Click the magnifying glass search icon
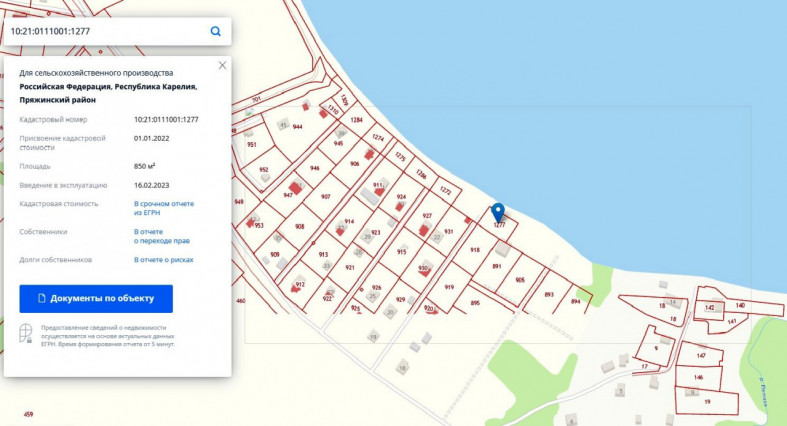This screenshot has width=787, height=426. click(x=215, y=31)
